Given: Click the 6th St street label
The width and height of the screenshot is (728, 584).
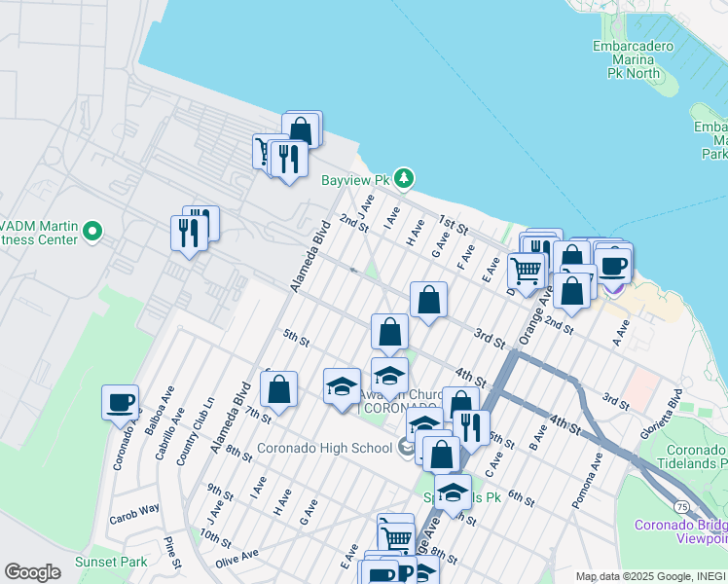Looking at the screenshot, I should (522, 498).
